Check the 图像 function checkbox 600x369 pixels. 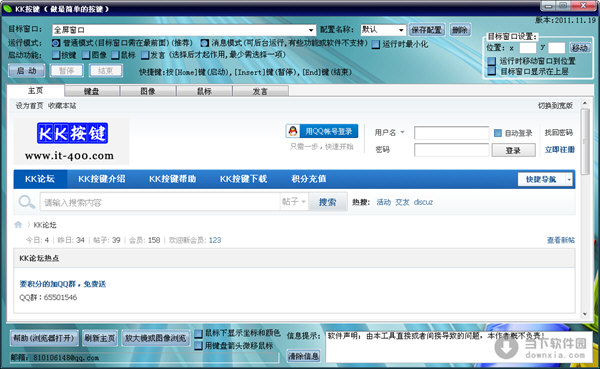pos(86,55)
